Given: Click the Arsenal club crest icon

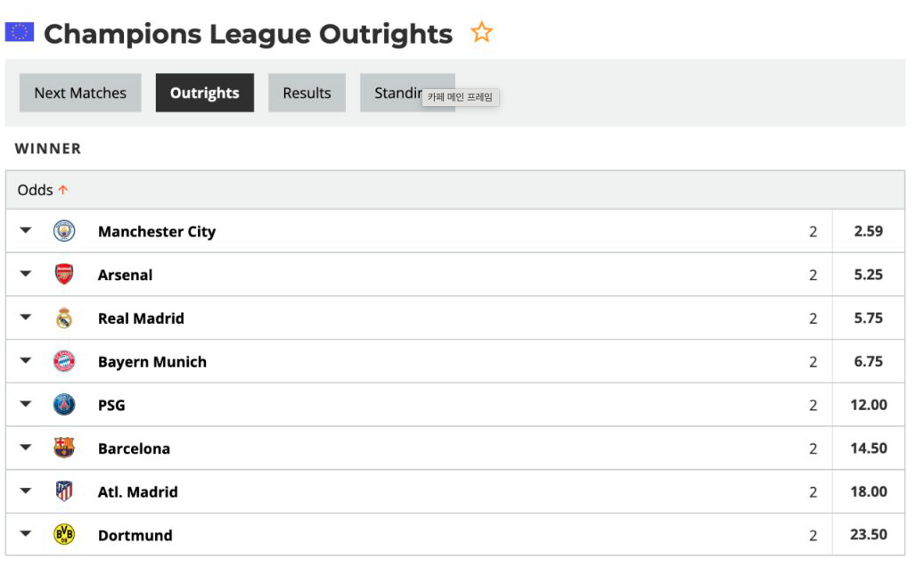Looking at the screenshot, I should (64, 275).
